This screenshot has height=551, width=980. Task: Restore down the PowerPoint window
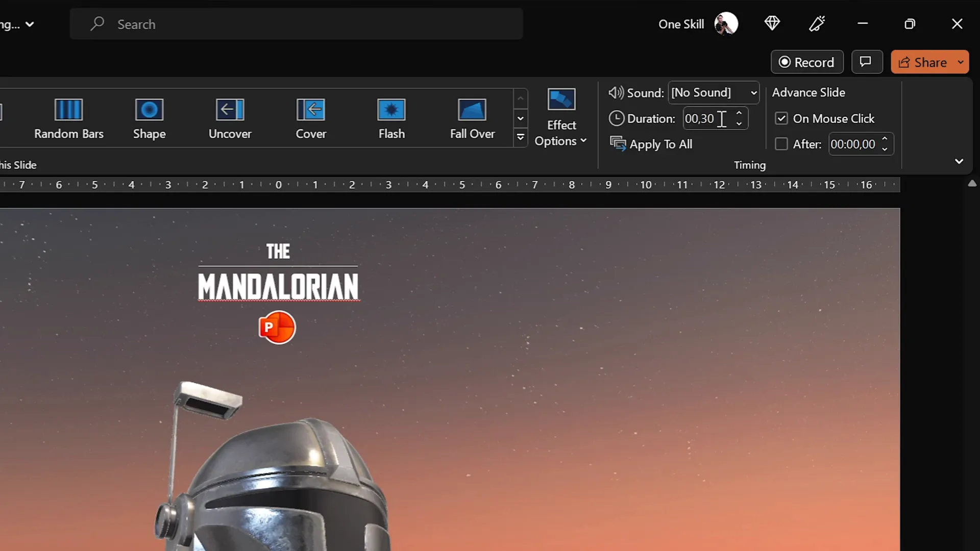tap(910, 23)
